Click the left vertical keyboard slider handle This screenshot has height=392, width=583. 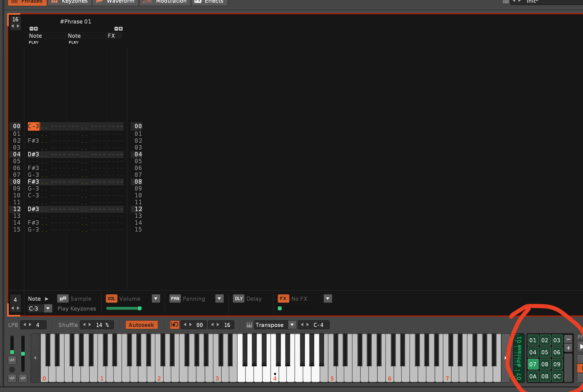(12, 352)
